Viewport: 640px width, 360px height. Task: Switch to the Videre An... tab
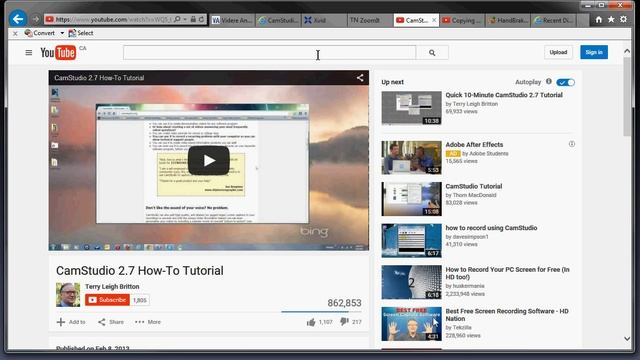coord(231,20)
